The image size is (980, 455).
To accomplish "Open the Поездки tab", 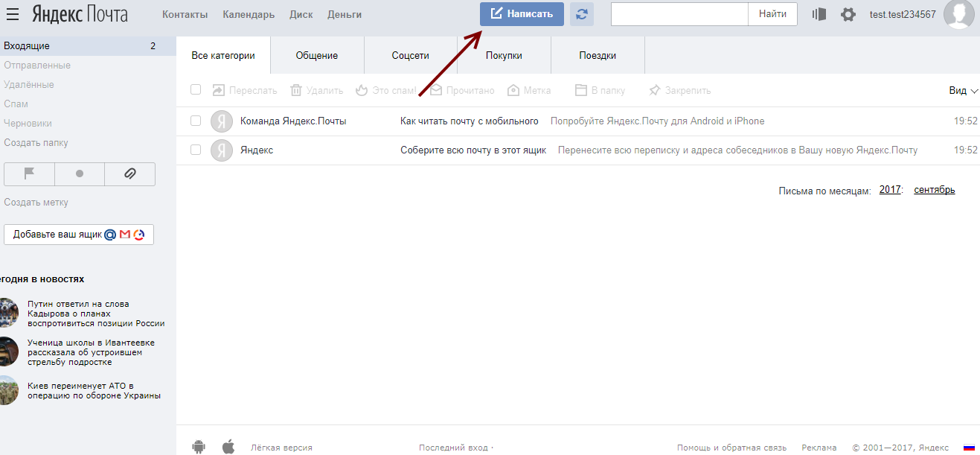I will tap(598, 55).
